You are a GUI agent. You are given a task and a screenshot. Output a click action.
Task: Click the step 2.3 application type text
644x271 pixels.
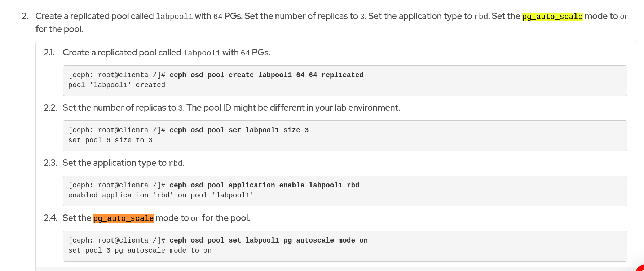114,163
